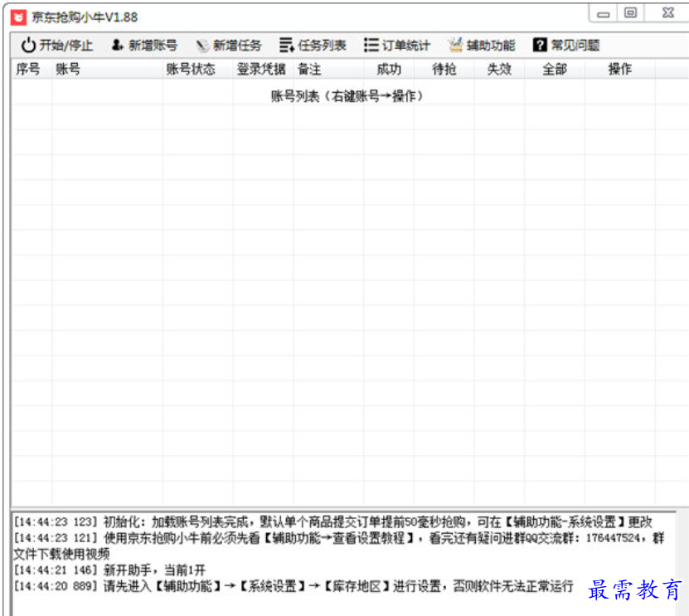This screenshot has width=689, height=616.
Task: Click the person icon beside 新增账号
Action: (x=117, y=45)
